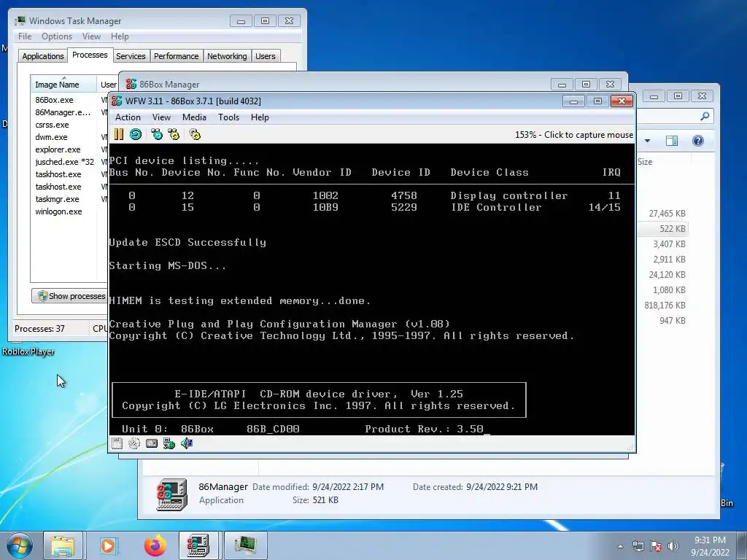The height and width of the screenshot is (560, 747).
Task: Open the File menu in Task Manager
Action: click(x=25, y=36)
